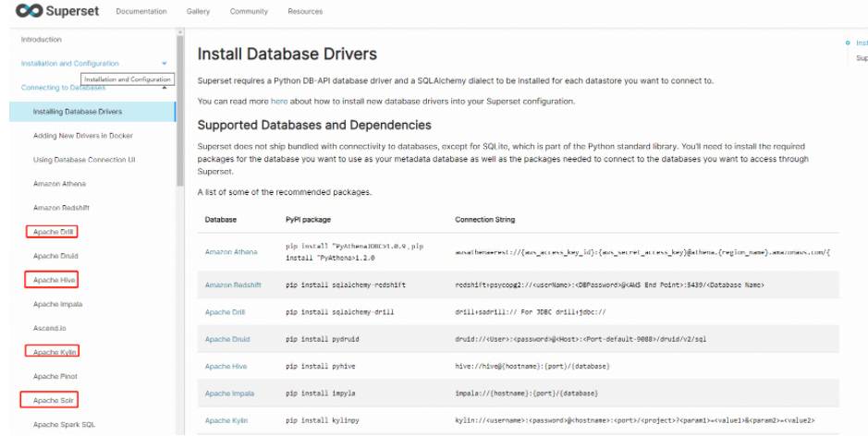Open Apache Impala link in table

coord(230,394)
